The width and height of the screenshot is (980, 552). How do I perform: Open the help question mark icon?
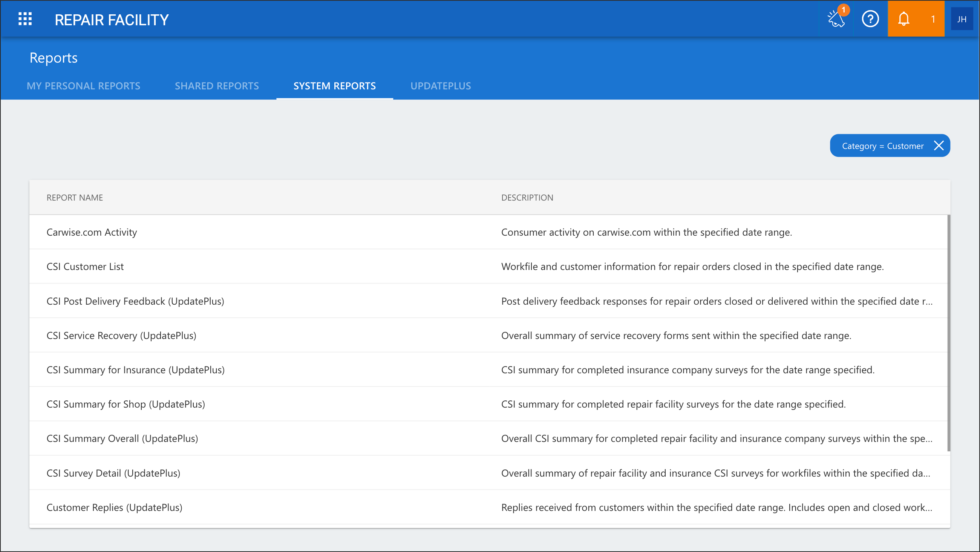(870, 18)
